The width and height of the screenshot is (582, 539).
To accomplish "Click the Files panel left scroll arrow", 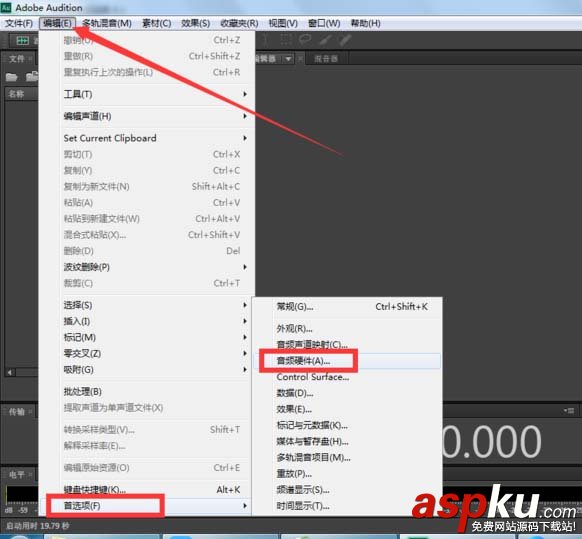I will [x=10, y=372].
